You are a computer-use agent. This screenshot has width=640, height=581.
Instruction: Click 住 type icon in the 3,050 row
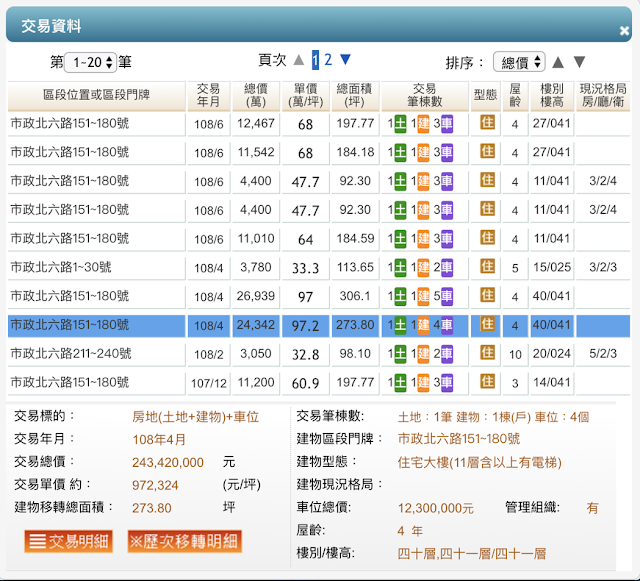point(487,353)
